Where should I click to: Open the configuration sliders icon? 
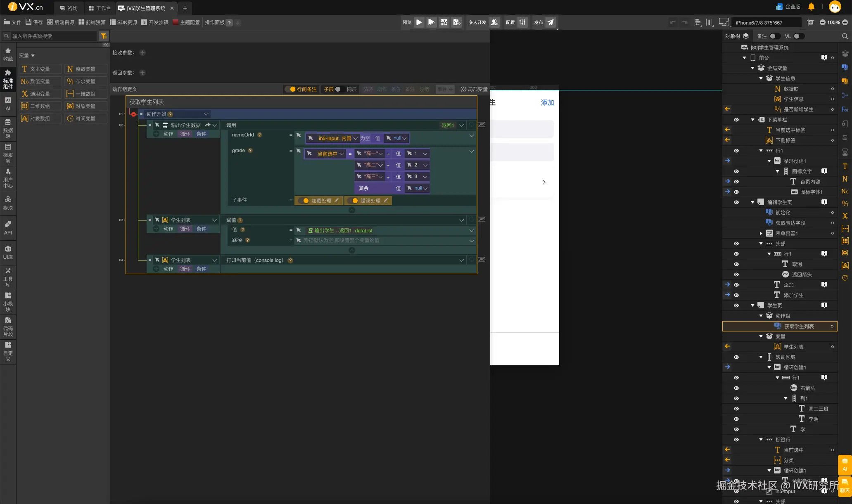point(522,22)
